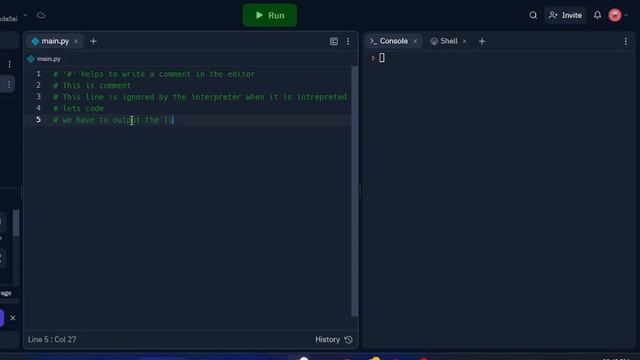Toggle the editor pane layout icon
The height and width of the screenshot is (360, 640).
[x=334, y=41]
